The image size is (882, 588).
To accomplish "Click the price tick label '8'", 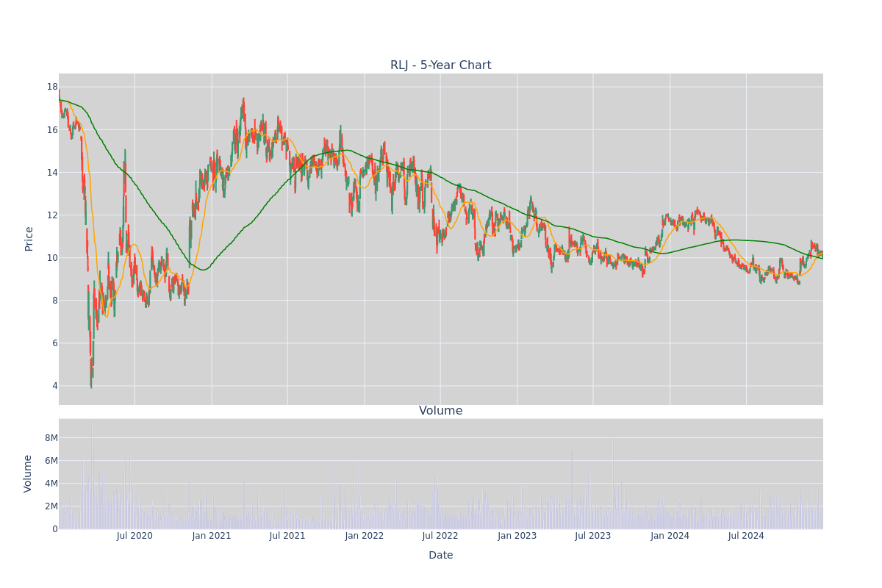I will pos(55,300).
